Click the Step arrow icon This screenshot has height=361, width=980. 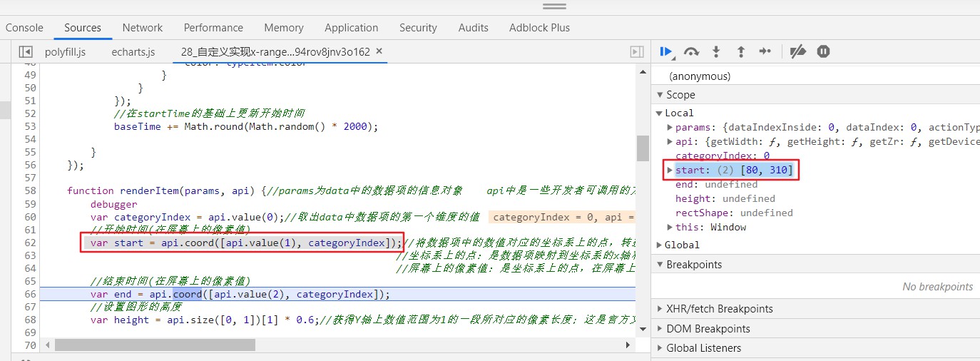(765, 51)
